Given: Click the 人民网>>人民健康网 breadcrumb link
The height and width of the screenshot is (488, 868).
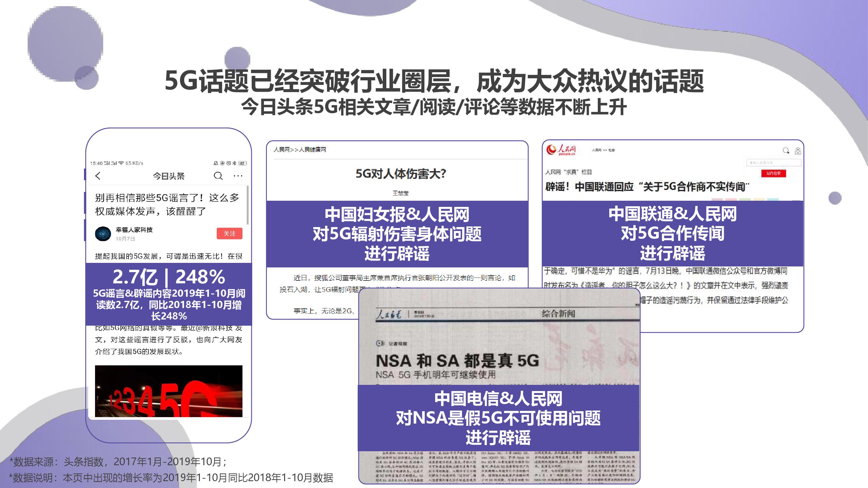Looking at the screenshot, I should (x=299, y=150).
